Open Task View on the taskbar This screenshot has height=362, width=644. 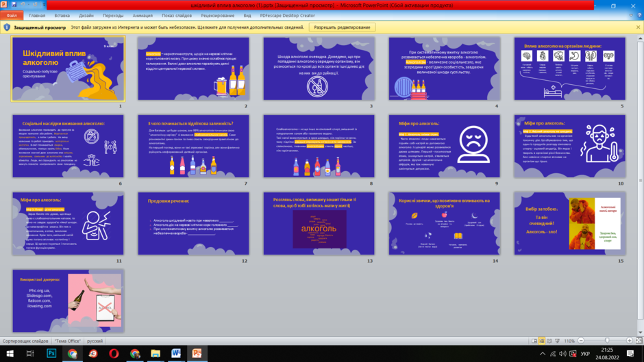pyautogui.click(x=30, y=353)
